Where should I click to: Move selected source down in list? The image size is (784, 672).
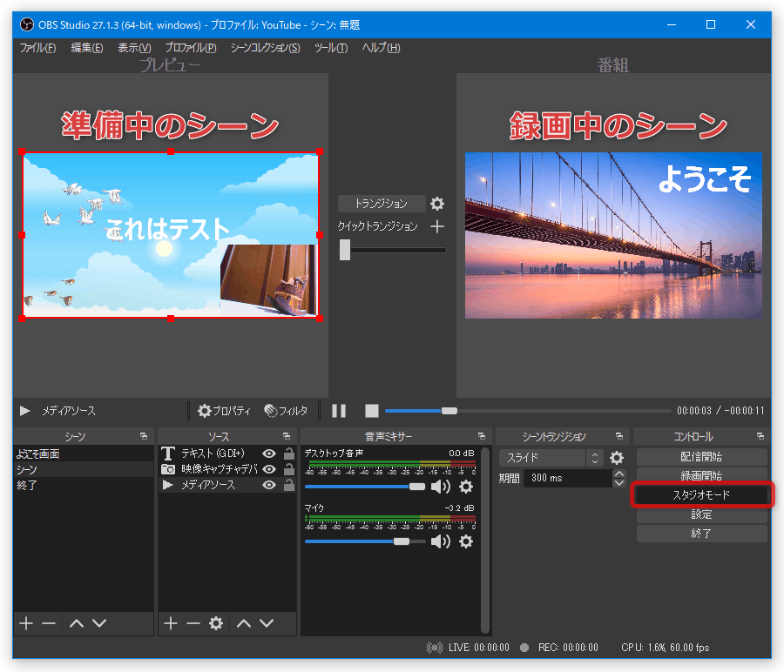pos(267,623)
